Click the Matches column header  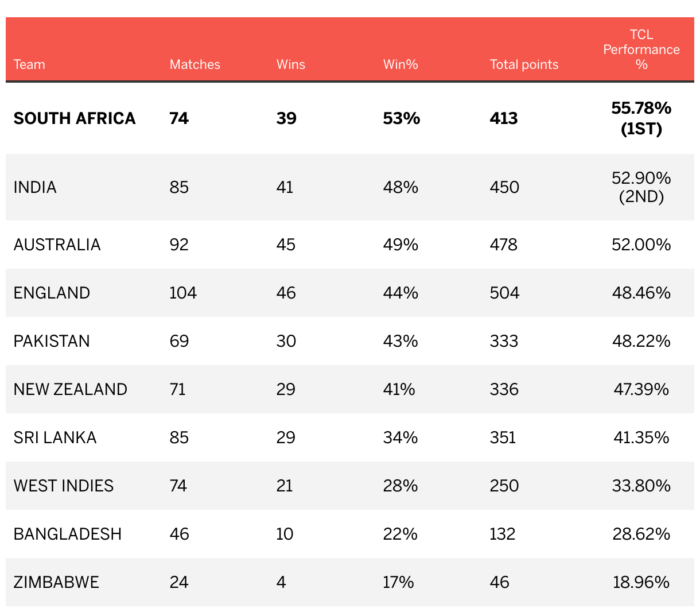click(x=195, y=64)
